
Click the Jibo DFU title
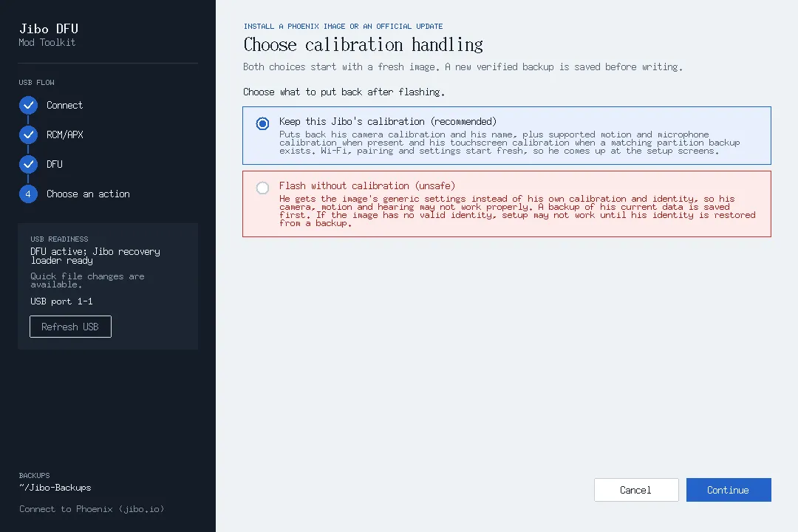[49, 29]
